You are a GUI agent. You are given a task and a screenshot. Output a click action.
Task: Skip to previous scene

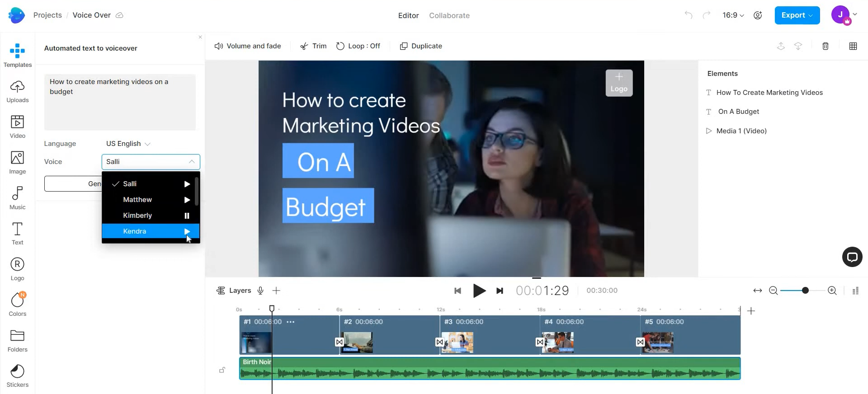coord(458,291)
